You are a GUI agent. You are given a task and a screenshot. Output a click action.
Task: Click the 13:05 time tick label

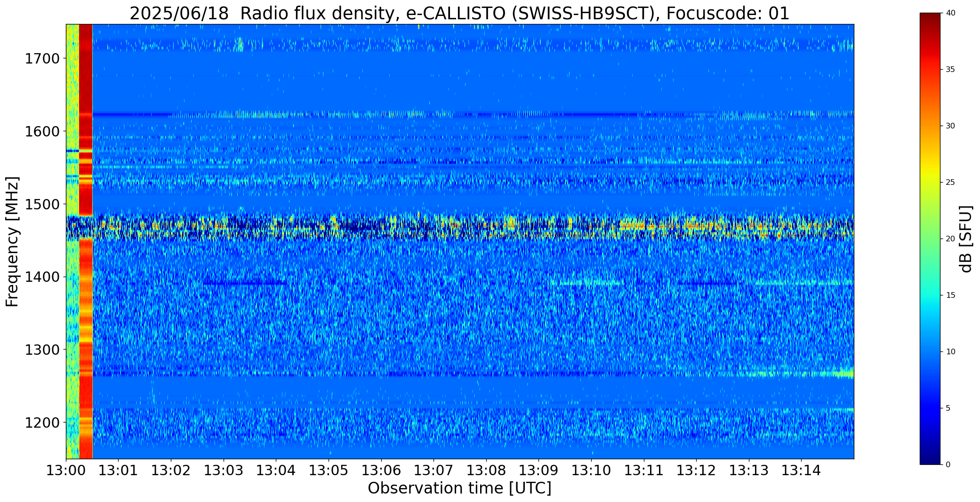point(329,470)
